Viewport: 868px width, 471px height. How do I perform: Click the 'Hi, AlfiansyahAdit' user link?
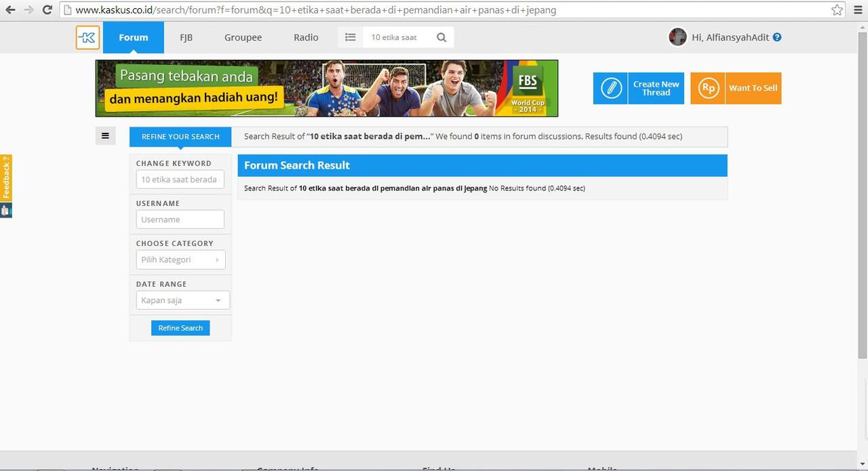click(x=730, y=37)
